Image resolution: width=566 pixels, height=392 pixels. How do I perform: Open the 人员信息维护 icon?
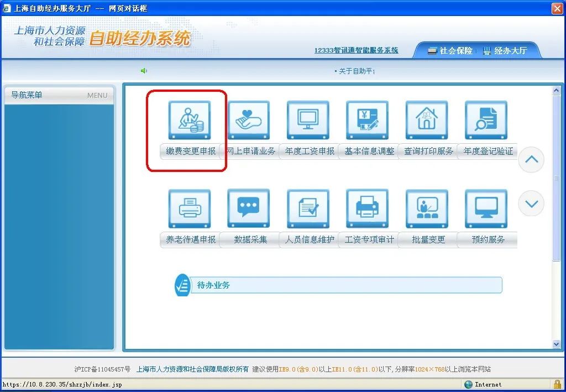308,209
